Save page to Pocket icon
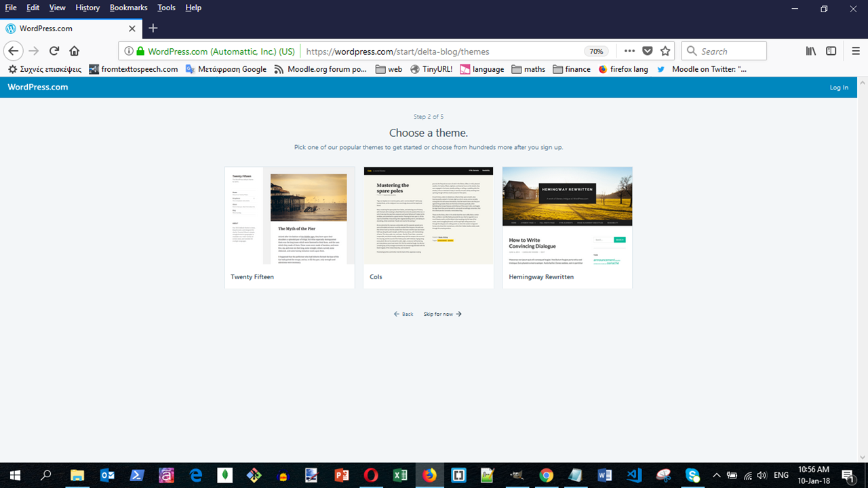The image size is (868, 488). pyautogui.click(x=648, y=51)
